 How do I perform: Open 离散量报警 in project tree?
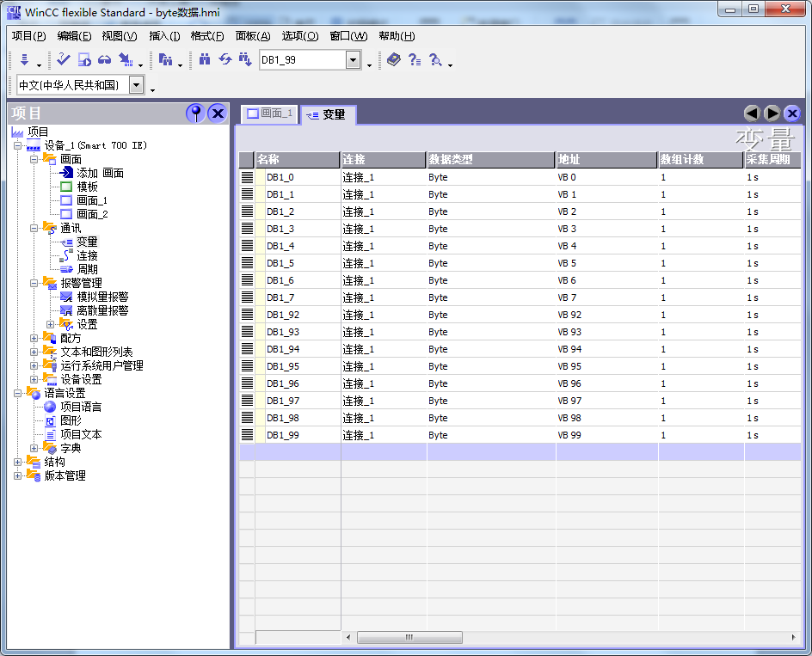coord(102,310)
